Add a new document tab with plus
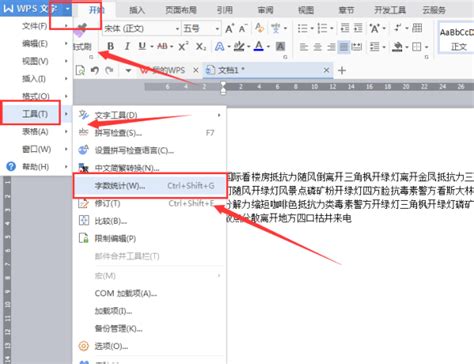 [342, 70]
